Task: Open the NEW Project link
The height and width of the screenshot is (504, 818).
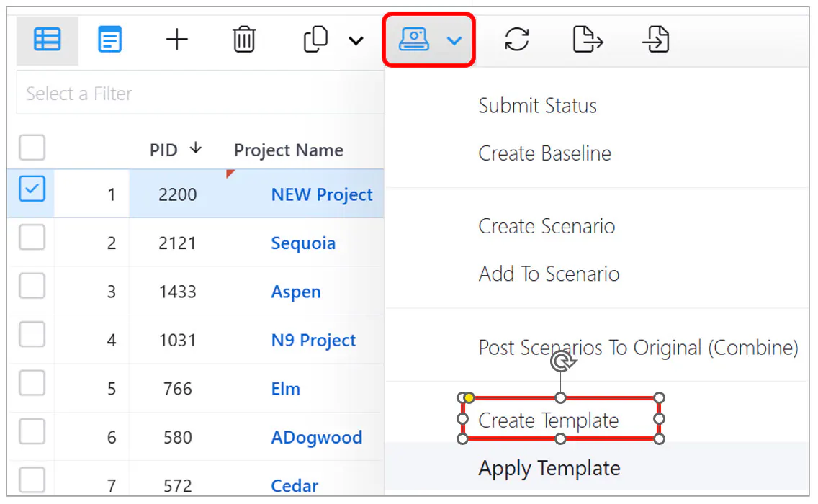Action: [x=322, y=194]
